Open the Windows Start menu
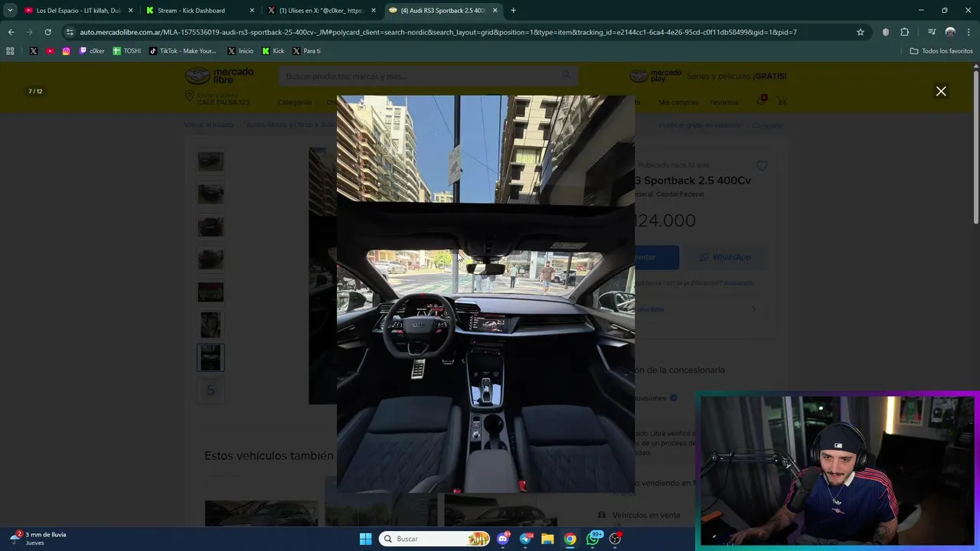This screenshot has width=980, height=551. pyautogui.click(x=365, y=539)
